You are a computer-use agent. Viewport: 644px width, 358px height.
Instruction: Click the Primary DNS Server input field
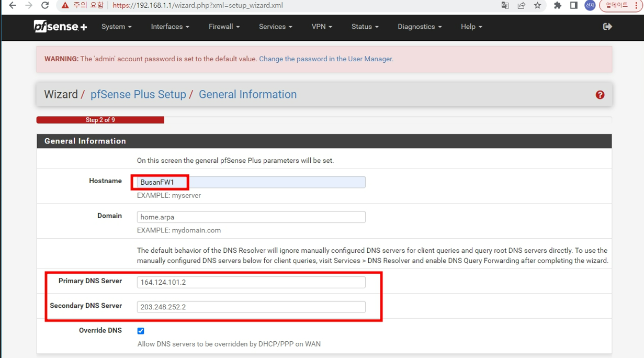251,282
